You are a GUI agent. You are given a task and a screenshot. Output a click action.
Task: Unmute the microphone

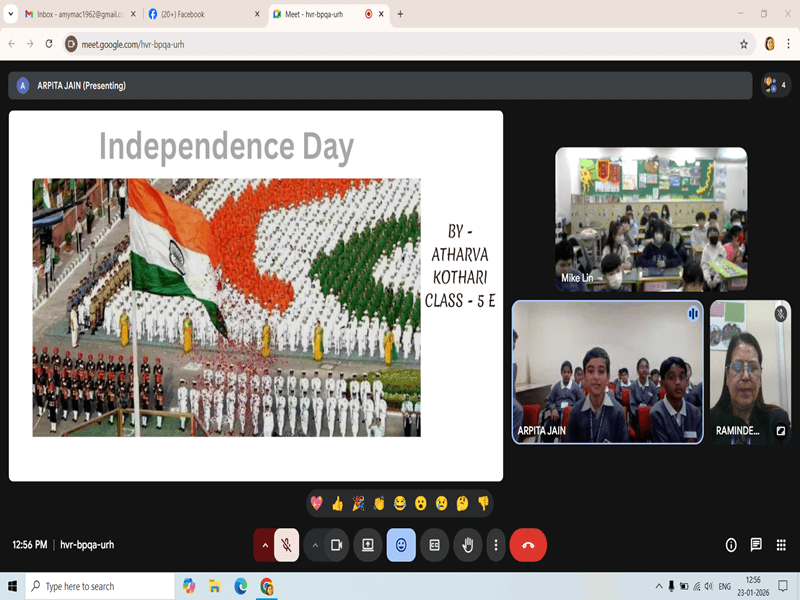click(x=287, y=545)
